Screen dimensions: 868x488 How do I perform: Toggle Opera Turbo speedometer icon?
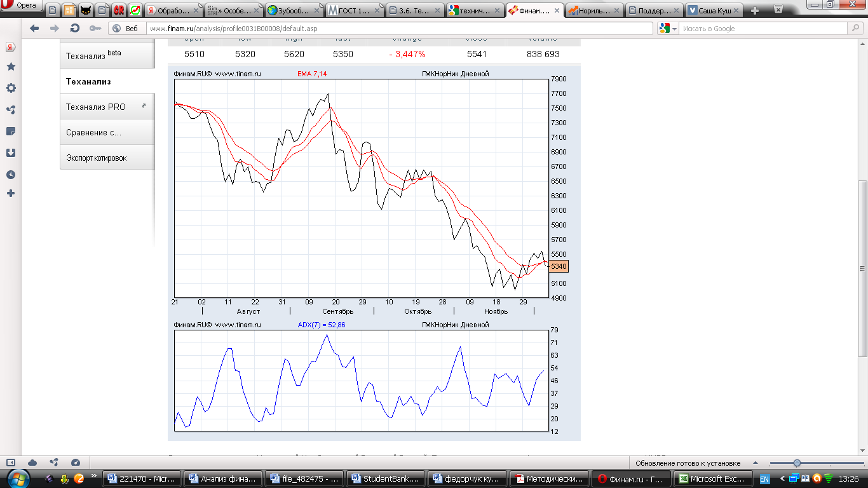(x=76, y=463)
